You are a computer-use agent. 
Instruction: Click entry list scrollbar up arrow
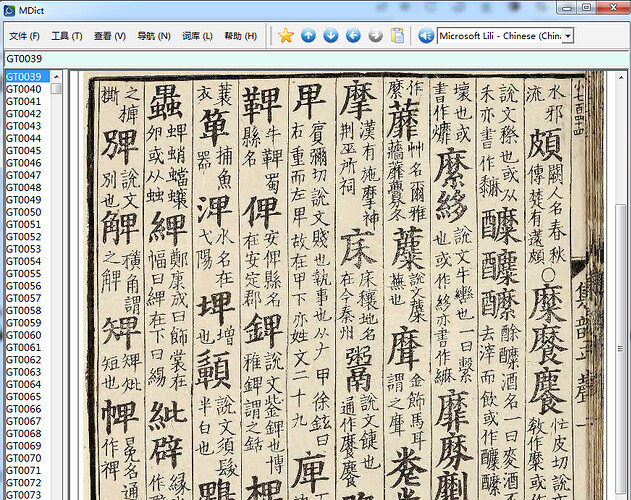coord(56,76)
